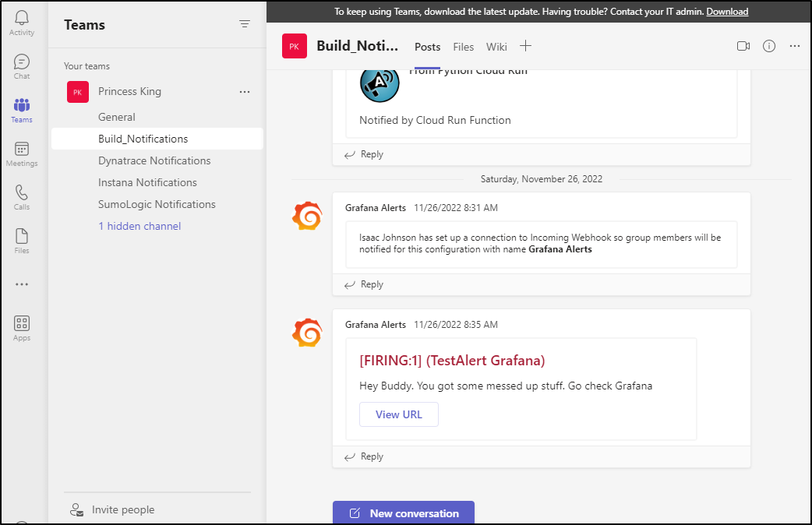
Task: Open the Chat icon in sidebar
Action: 21,62
